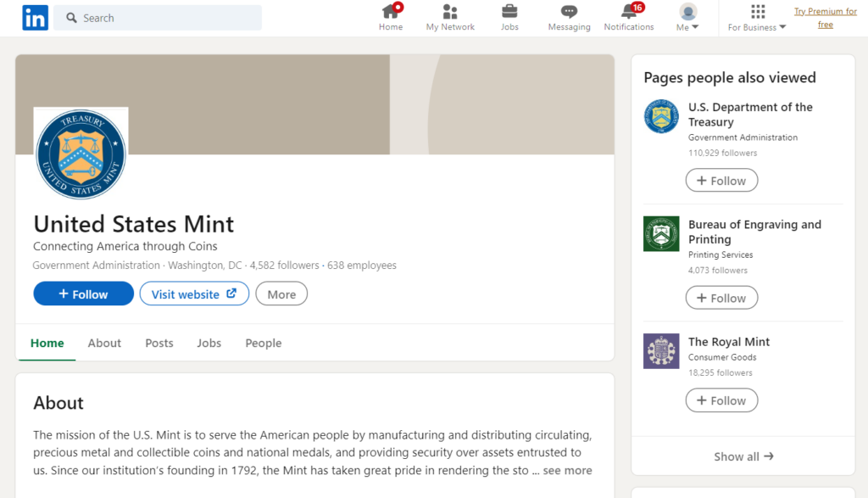
Task: Click the Printing Services label
Action: point(721,255)
